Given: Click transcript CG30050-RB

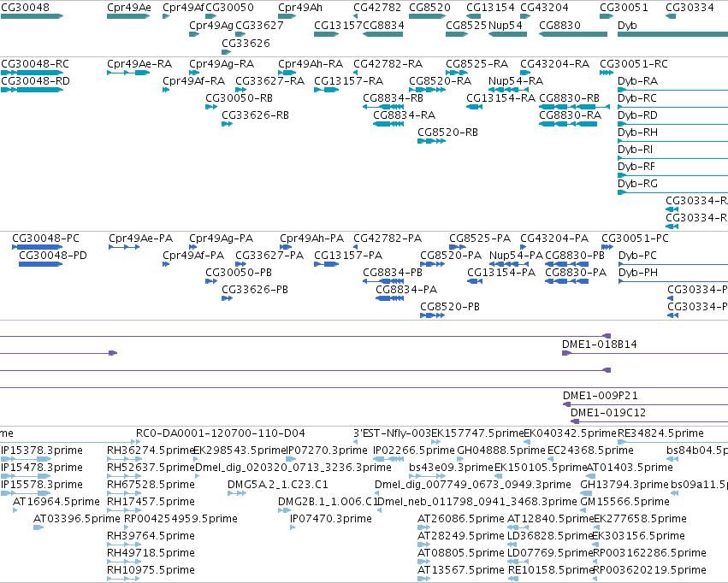Looking at the screenshot, I should [x=240, y=98].
